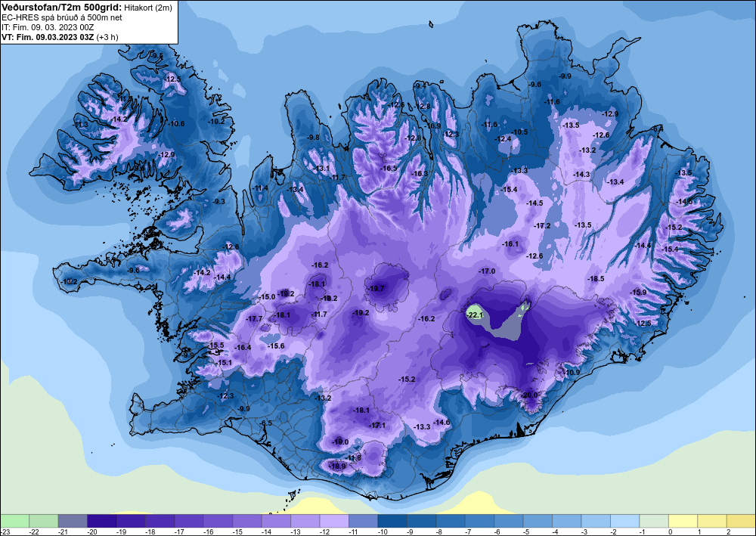Click the legend swatch between -1 and 0

tap(654, 521)
